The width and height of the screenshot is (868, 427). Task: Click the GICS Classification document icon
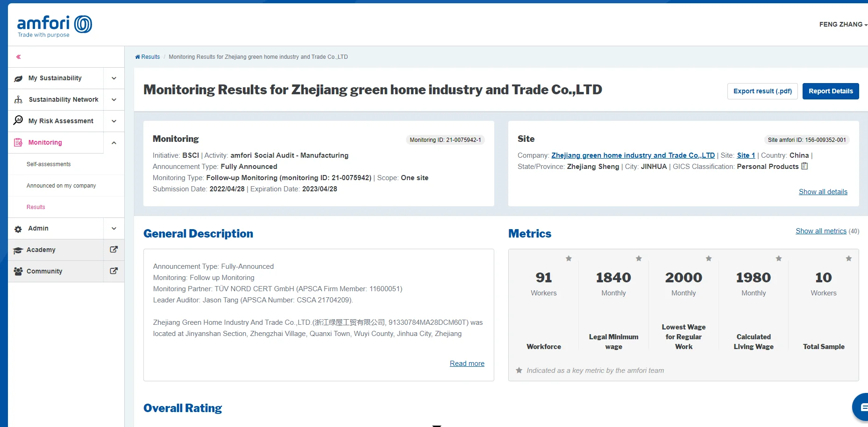click(x=804, y=166)
